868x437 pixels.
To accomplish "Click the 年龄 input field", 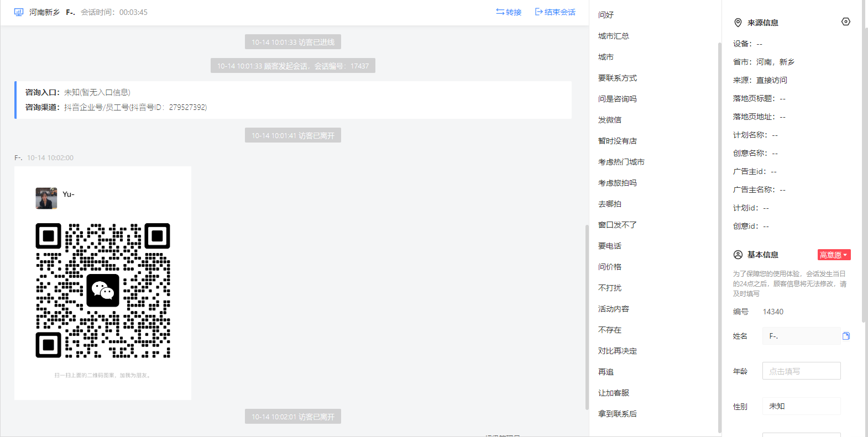I will point(801,371).
